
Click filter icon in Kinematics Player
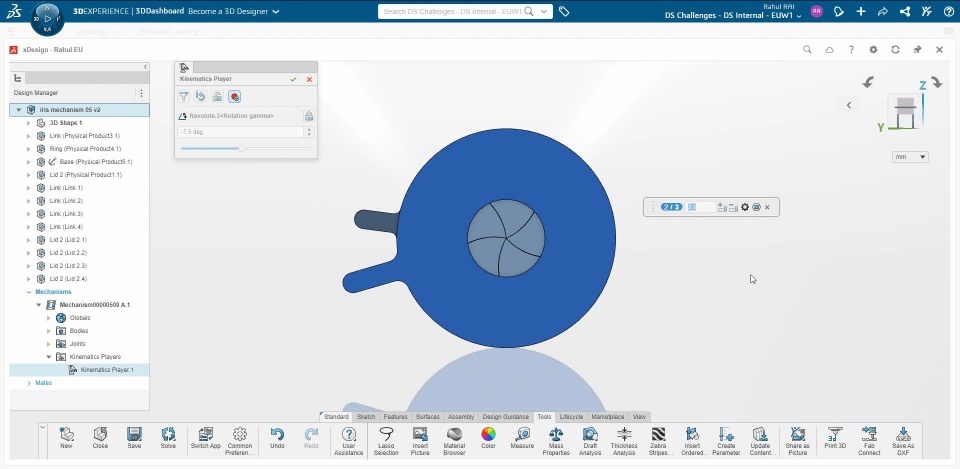pyautogui.click(x=183, y=97)
